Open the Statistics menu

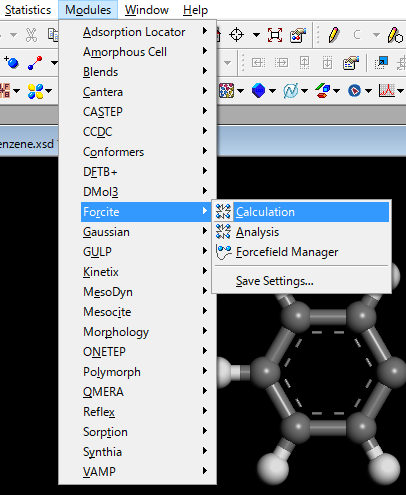point(28,10)
